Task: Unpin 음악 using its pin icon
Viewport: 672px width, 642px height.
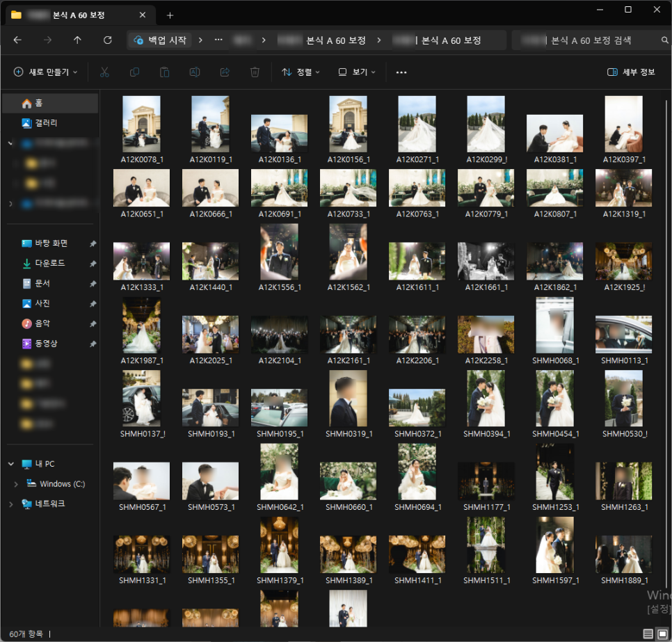Action: [x=93, y=324]
